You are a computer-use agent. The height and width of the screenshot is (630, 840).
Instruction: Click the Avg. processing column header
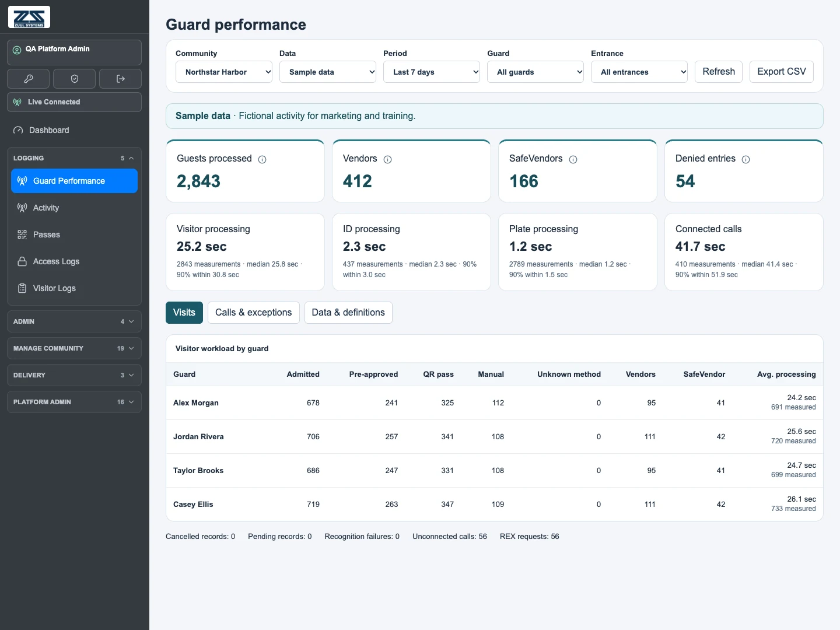[786, 374]
